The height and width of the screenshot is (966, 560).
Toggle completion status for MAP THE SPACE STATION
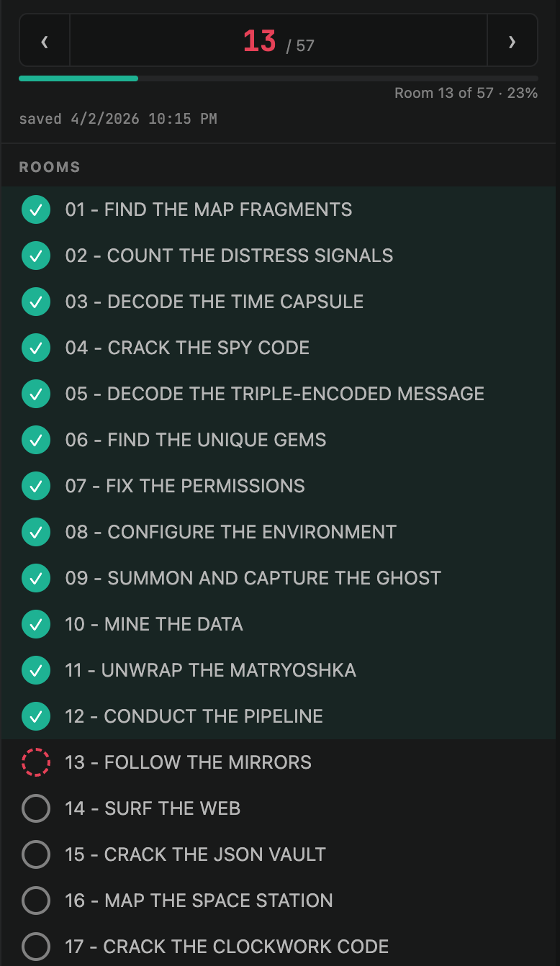coord(36,900)
